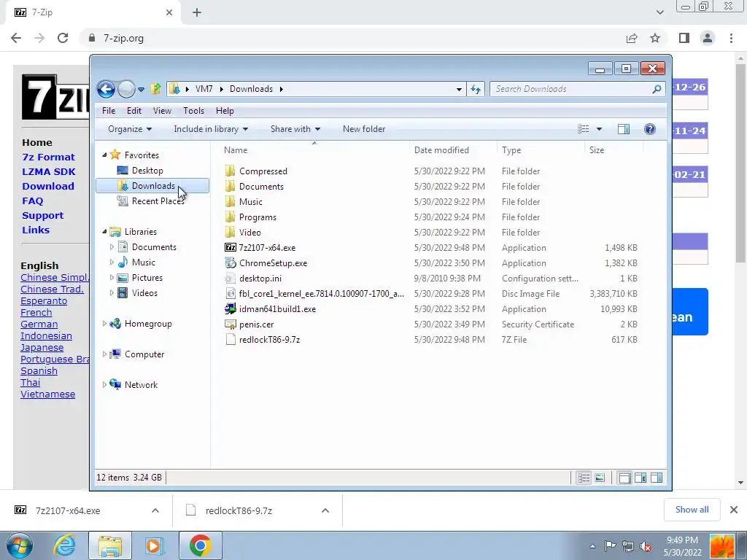The image size is (747, 560).
Task: Toggle the preview pane button in the toolbar
Action: (624, 129)
